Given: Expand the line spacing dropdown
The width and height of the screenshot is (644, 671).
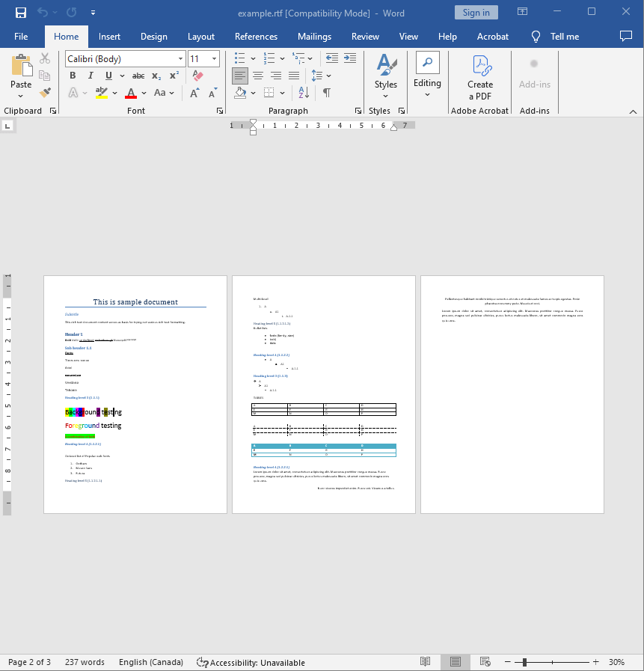Looking at the screenshot, I should point(329,76).
